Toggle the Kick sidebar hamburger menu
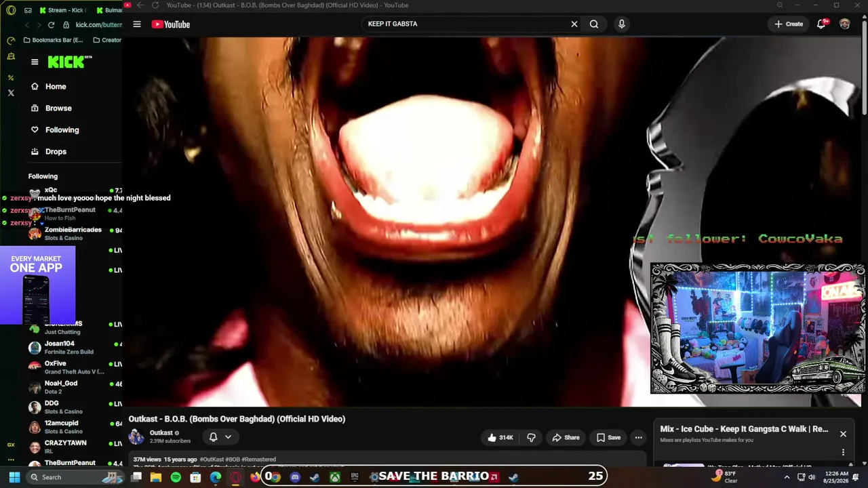Viewport: 868px width, 488px height. coord(35,62)
